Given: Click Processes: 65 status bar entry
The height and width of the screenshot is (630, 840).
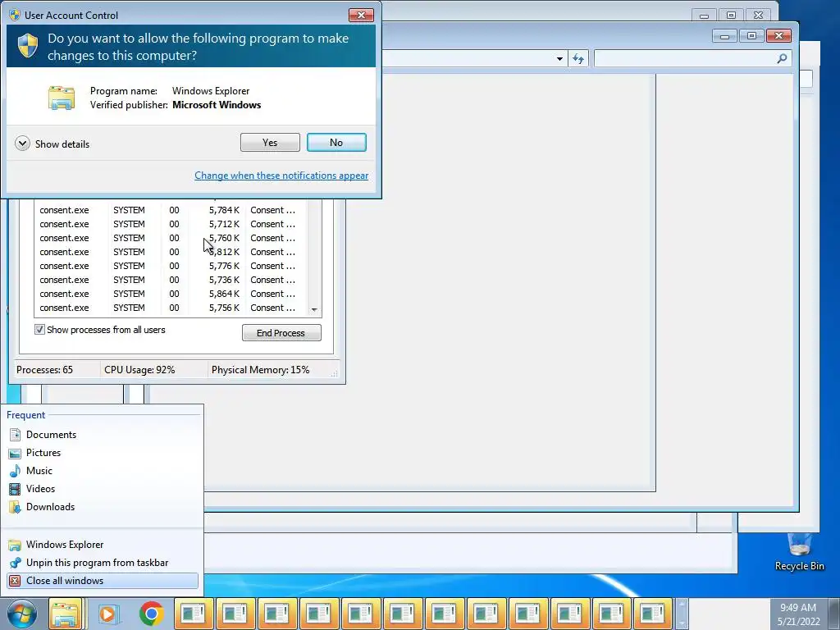Looking at the screenshot, I should pyautogui.click(x=45, y=370).
